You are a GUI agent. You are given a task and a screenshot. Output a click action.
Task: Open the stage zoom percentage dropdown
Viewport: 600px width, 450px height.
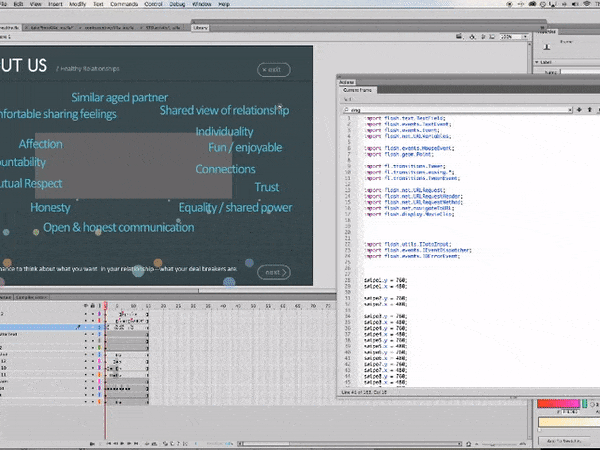tap(523, 36)
